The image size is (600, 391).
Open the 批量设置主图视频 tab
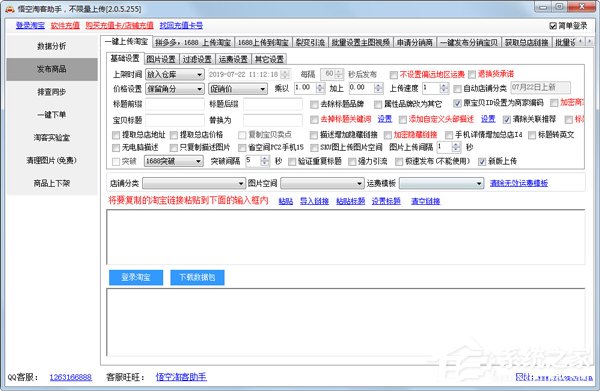coord(361,42)
